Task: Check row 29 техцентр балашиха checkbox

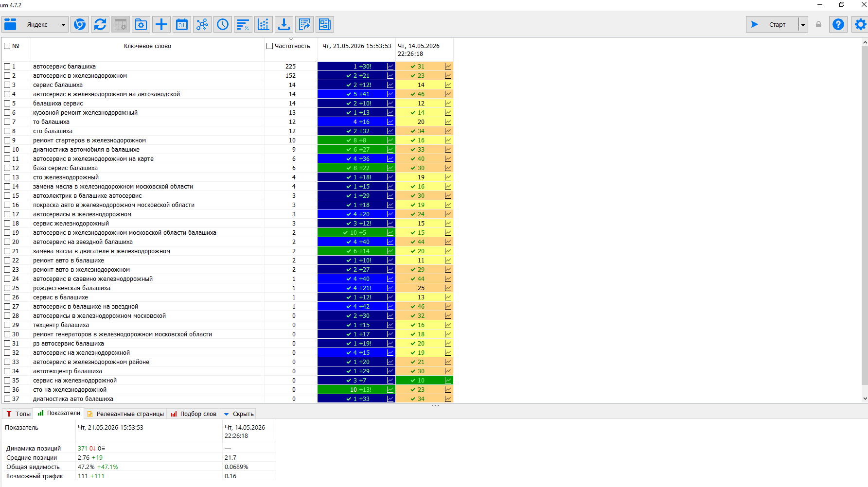Action: [x=7, y=325]
